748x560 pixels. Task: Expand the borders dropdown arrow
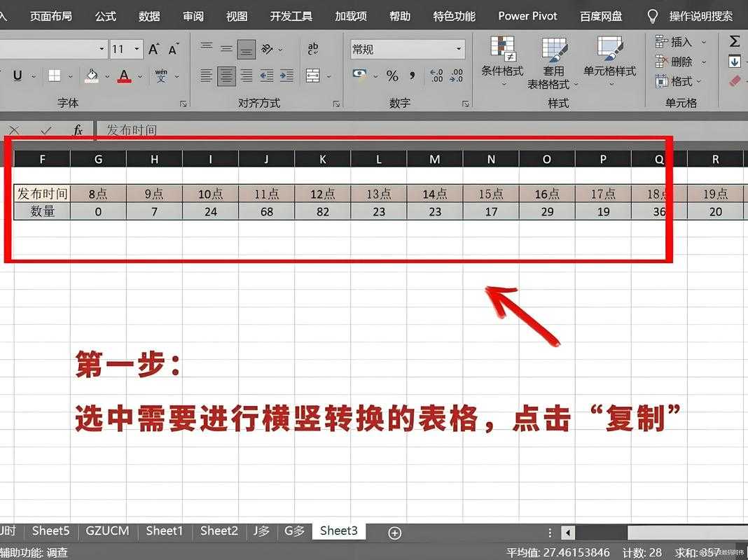pyautogui.click(x=70, y=75)
